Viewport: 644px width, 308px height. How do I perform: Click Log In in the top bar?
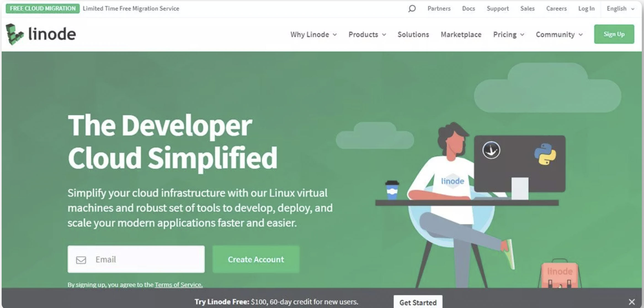586,9
